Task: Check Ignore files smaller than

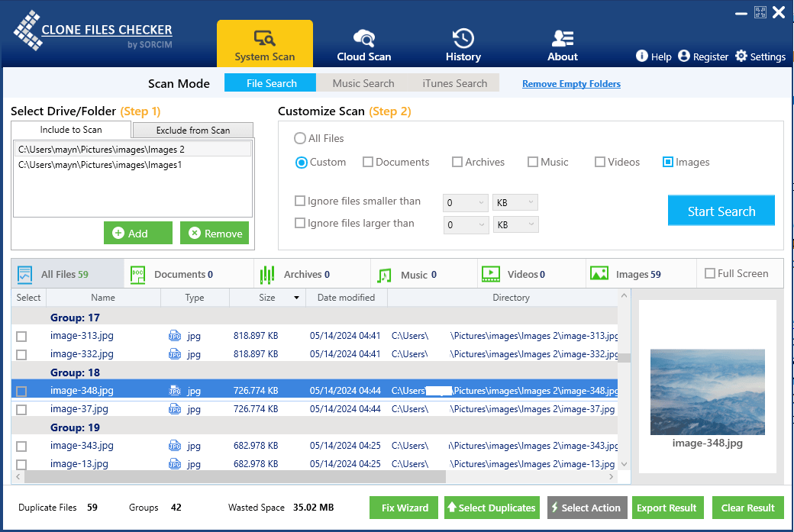Action: tap(299, 201)
